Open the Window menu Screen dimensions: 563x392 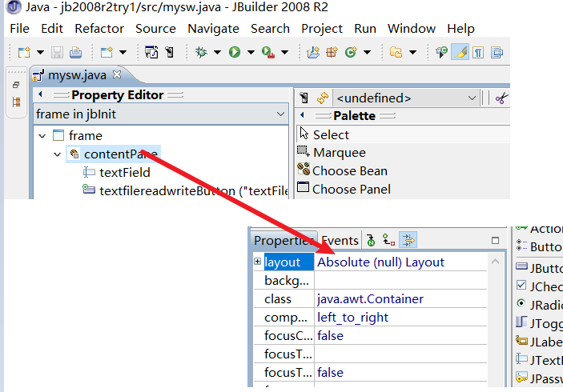coord(412,29)
